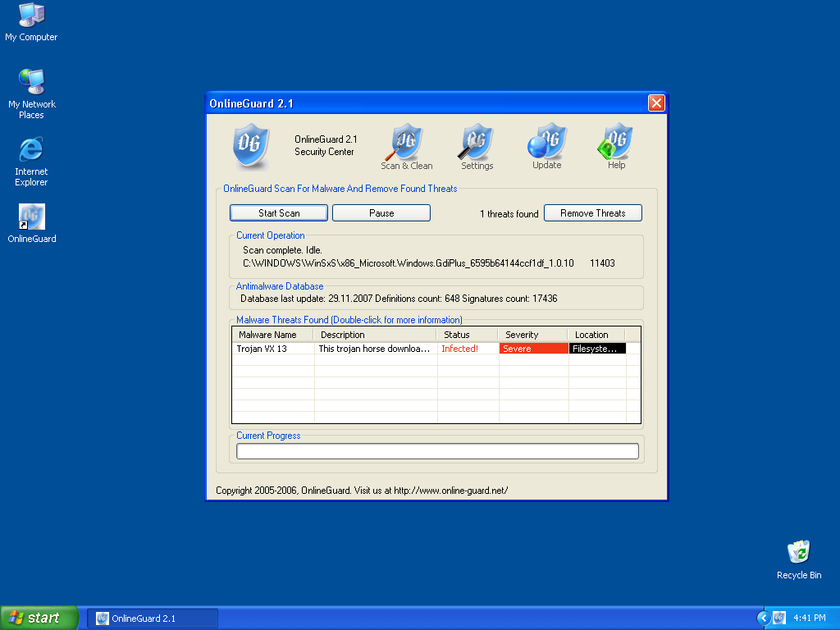Click the red Severe severity cell
The image size is (840, 630).
532,349
